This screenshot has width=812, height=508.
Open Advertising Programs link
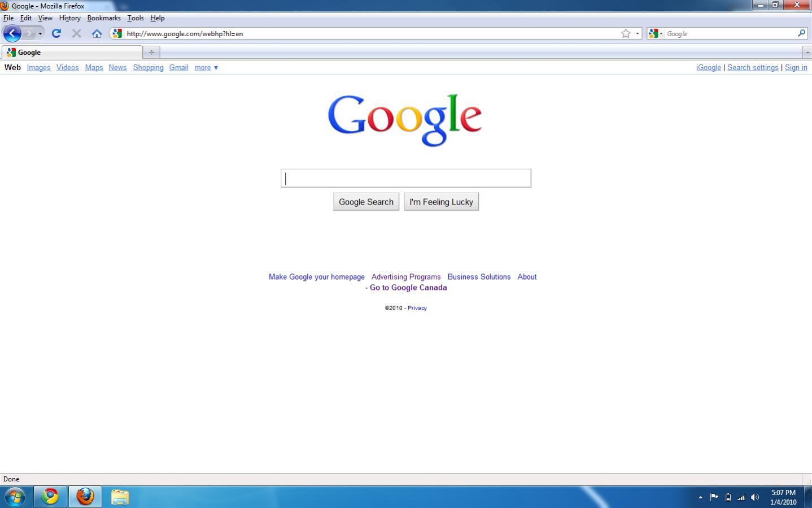pos(406,277)
